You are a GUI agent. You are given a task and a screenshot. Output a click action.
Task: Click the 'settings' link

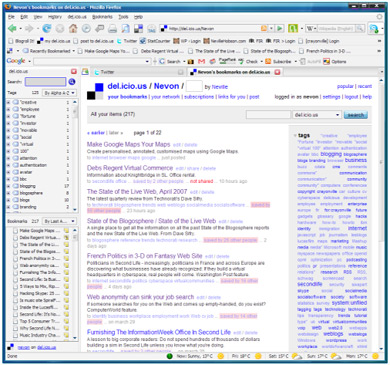pos(331,97)
